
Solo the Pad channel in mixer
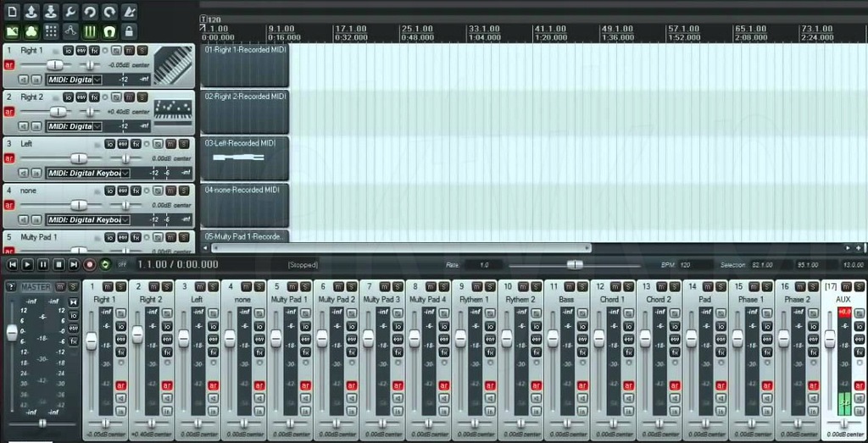(721, 287)
